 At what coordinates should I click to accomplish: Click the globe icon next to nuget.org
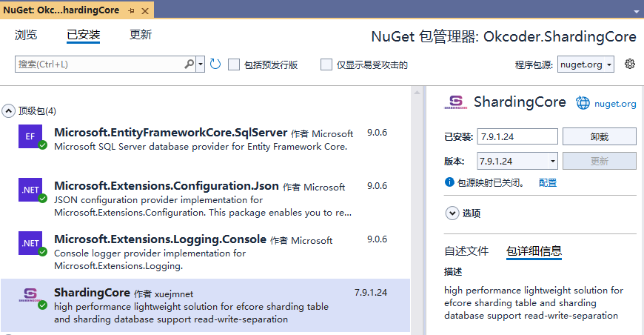(x=583, y=103)
